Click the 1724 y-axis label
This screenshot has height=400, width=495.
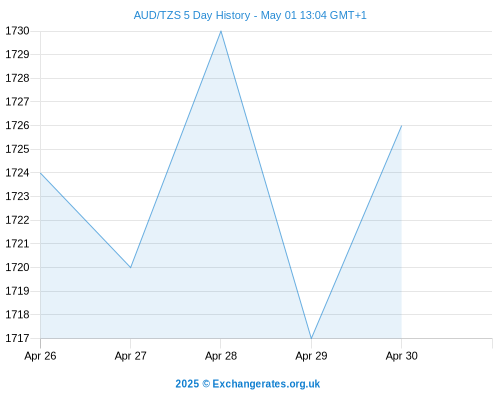pyautogui.click(x=17, y=173)
